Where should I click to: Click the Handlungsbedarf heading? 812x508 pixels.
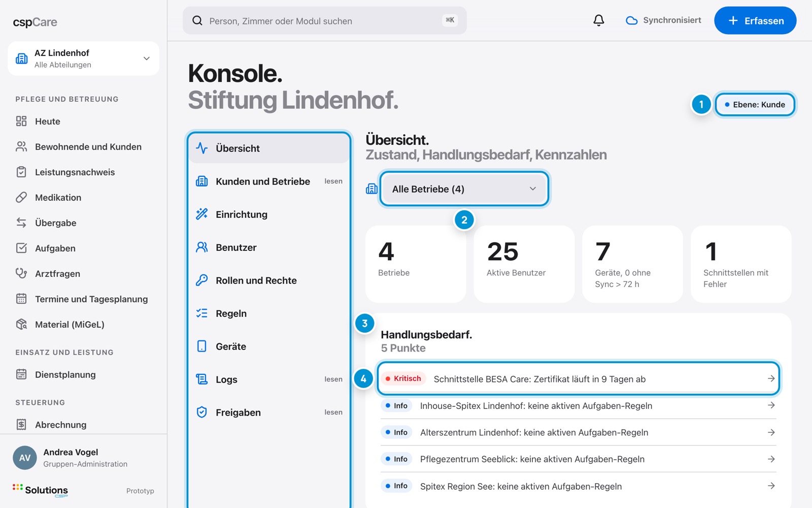426,334
